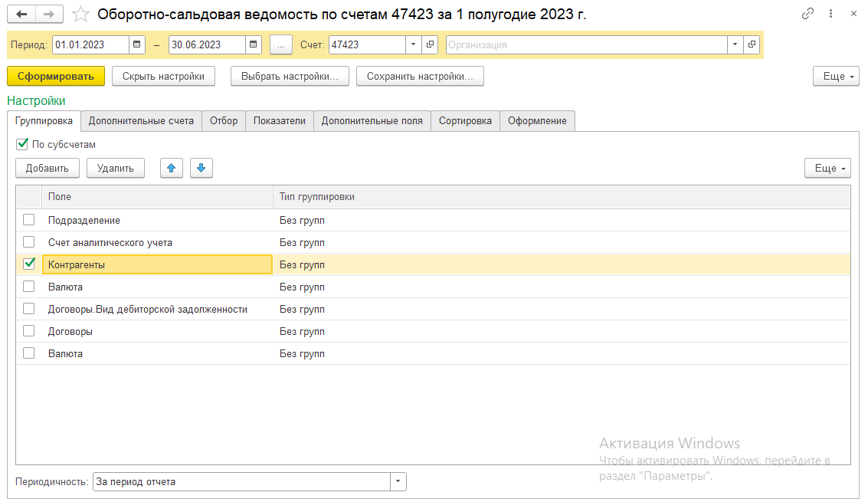The height and width of the screenshot is (502, 868).
Task: Click the forward navigation arrow
Action: [x=49, y=15]
